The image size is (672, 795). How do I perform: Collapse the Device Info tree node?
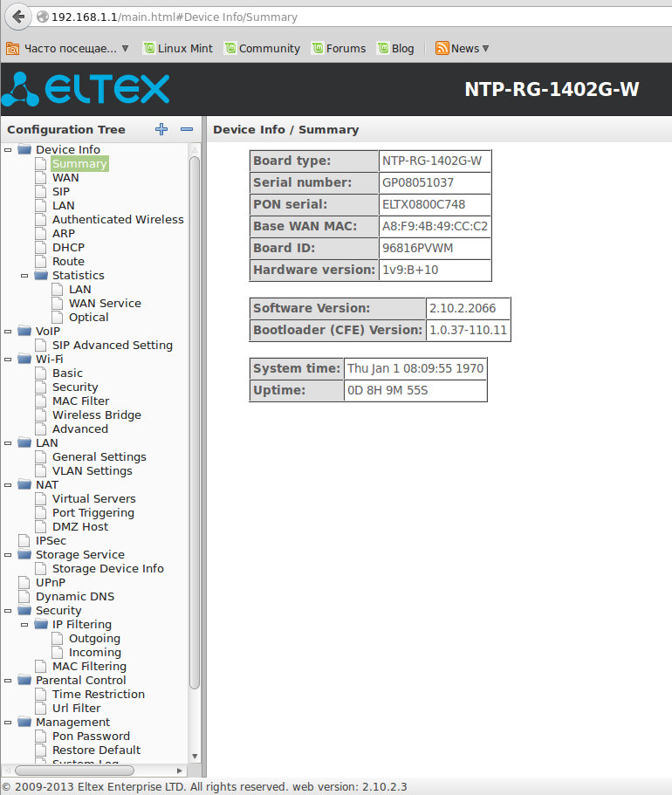(8, 149)
